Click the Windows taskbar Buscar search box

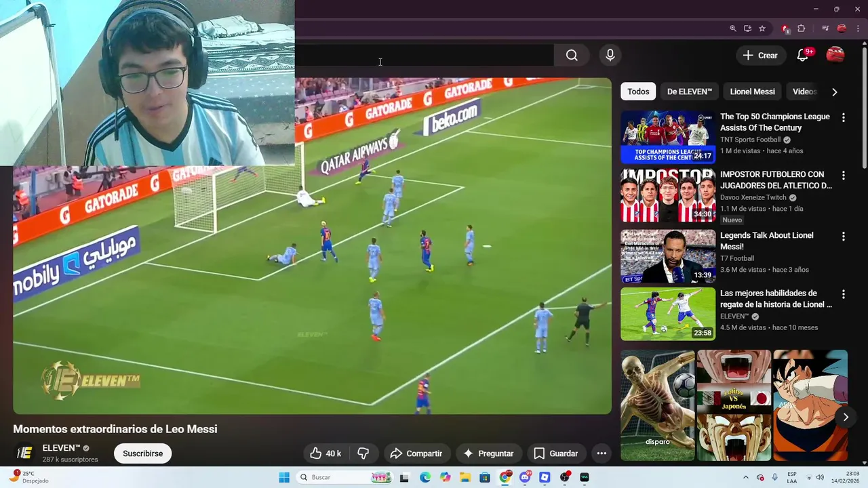point(345,477)
